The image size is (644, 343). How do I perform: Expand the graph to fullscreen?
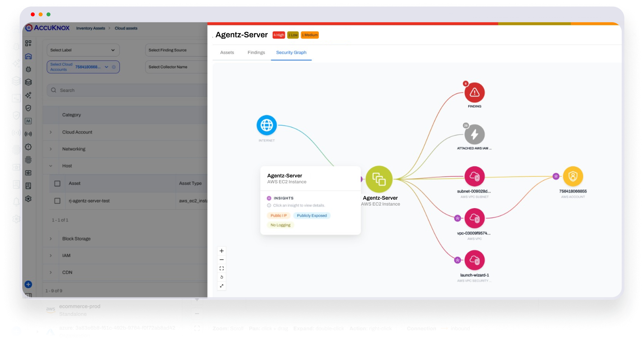pos(222,286)
